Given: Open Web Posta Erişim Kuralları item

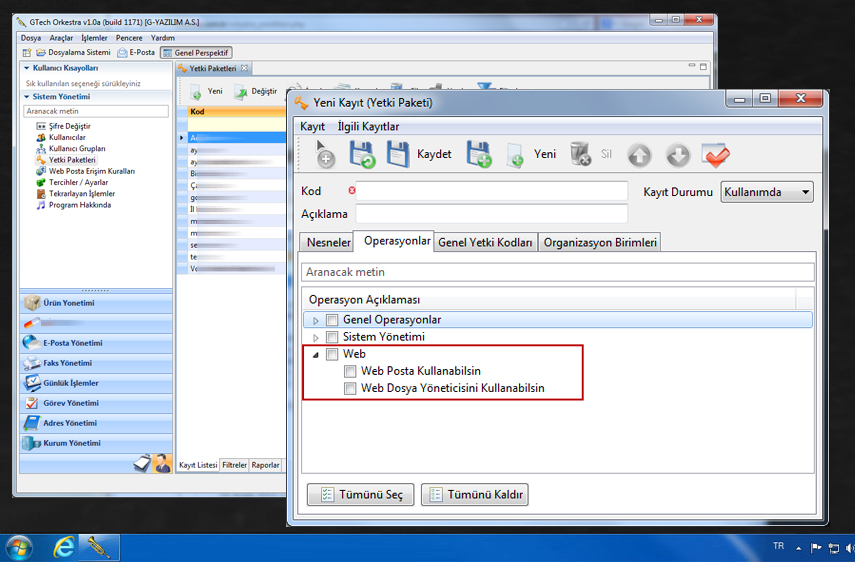Looking at the screenshot, I should click(86, 171).
